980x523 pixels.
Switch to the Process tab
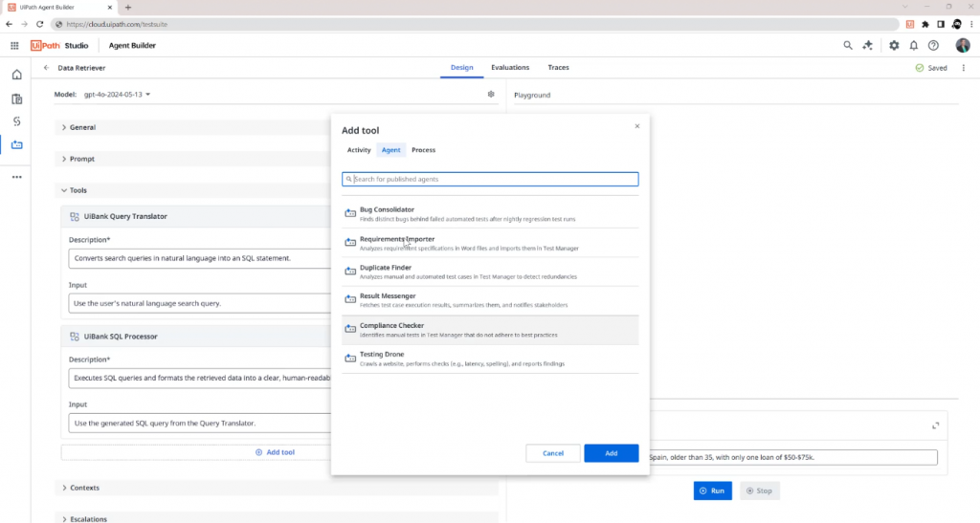pyautogui.click(x=423, y=150)
